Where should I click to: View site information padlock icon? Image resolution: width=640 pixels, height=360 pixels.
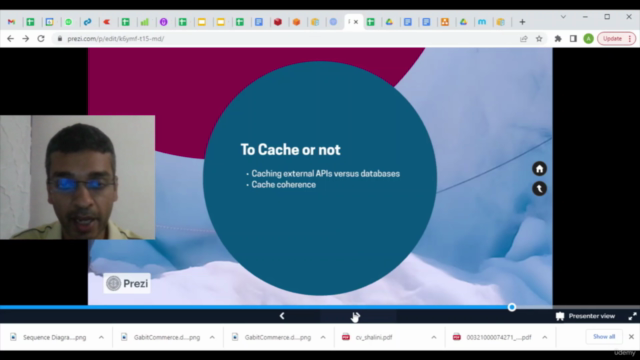tap(60, 39)
